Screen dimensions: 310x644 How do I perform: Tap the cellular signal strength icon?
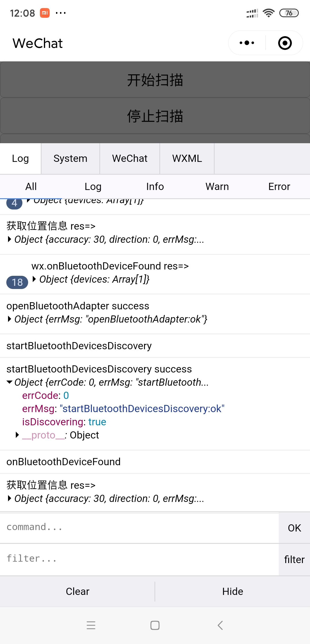click(x=252, y=13)
